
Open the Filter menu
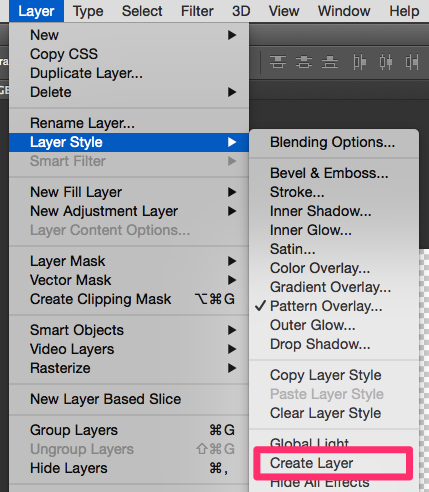(197, 11)
